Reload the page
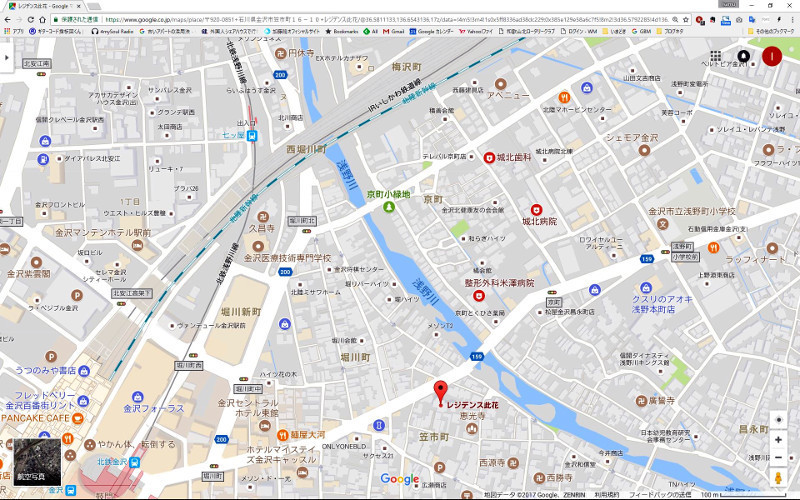This screenshot has height=500, width=800. tap(31, 19)
